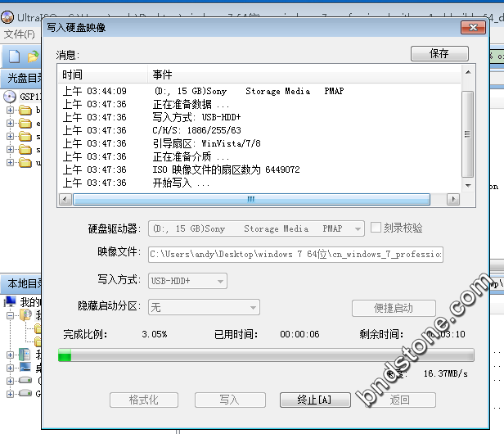The width and height of the screenshot is (504, 434).
Task: Click the message list scroll down arrow
Action: click(468, 186)
